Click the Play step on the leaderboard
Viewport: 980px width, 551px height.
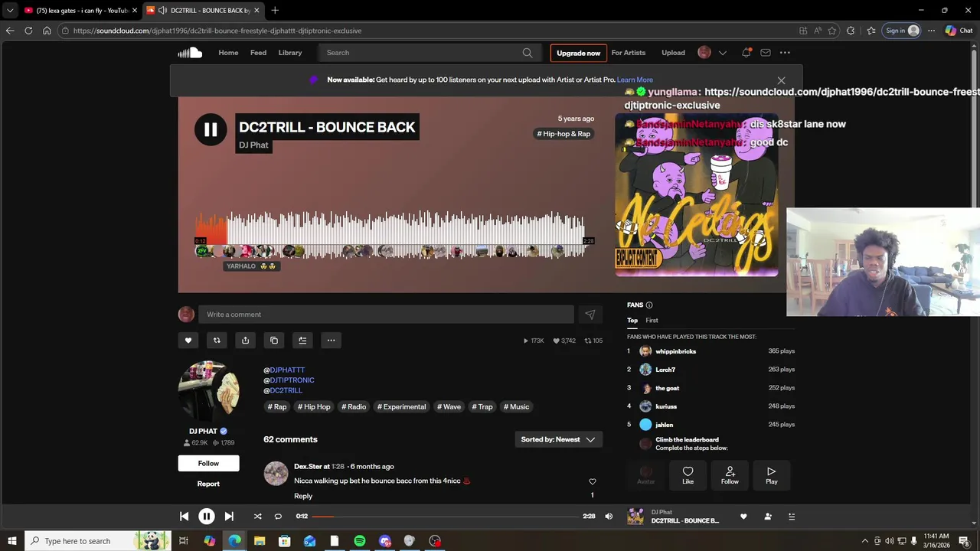pyautogui.click(x=772, y=474)
